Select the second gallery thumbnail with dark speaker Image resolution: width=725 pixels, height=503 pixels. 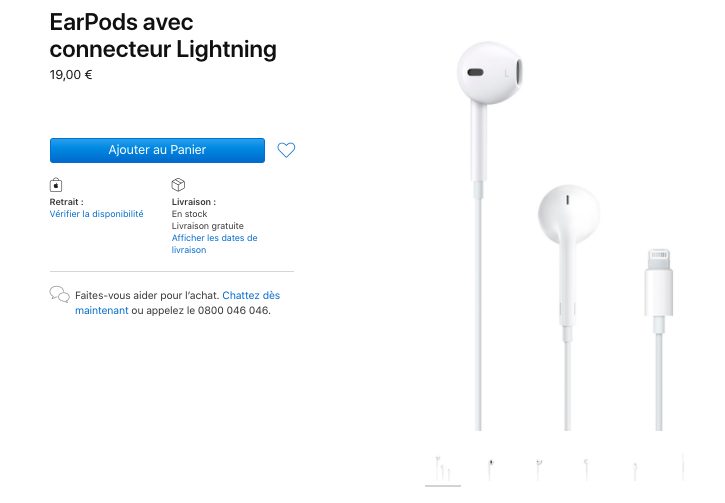coord(491,469)
